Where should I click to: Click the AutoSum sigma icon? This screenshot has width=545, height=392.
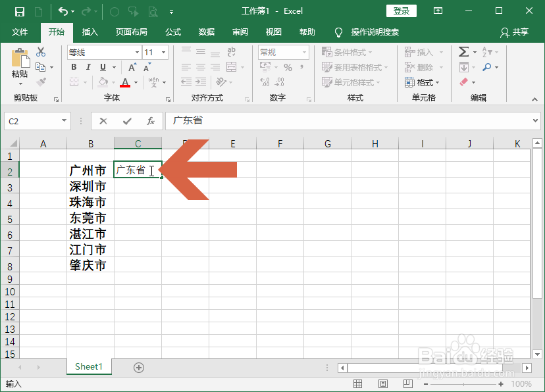coord(463,52)
